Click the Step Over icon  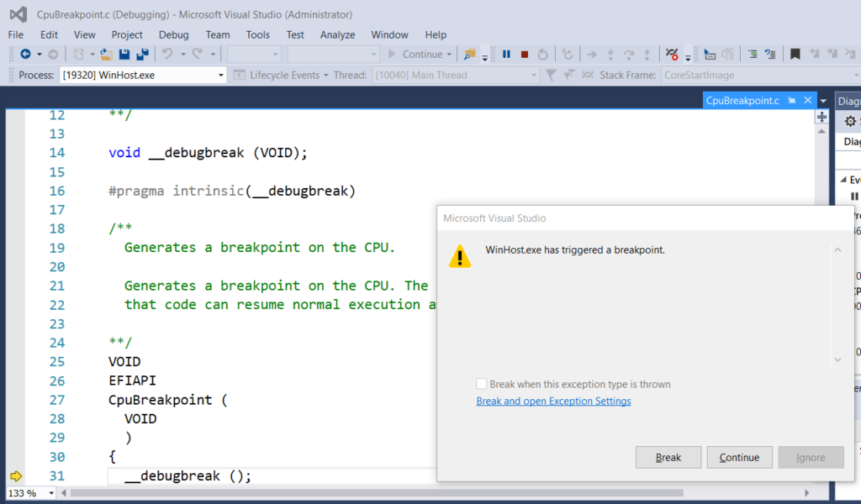coord(629,54)
